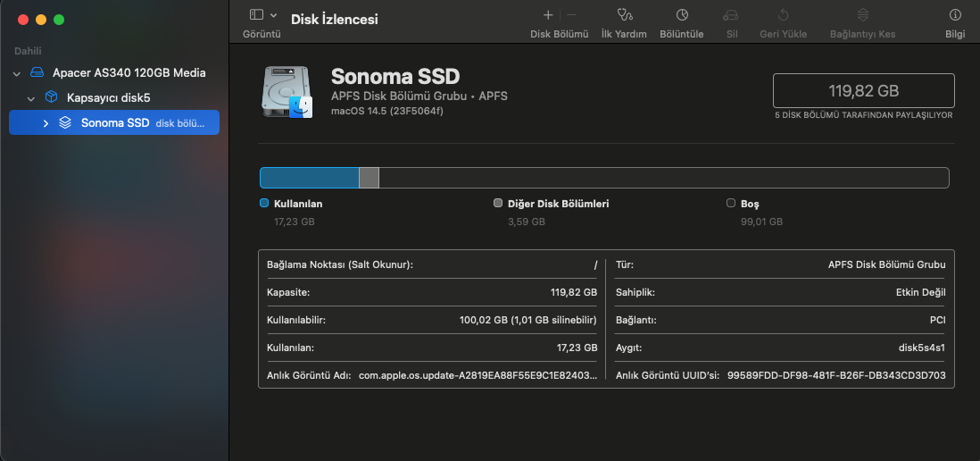The width and height of the screenshot is (980, 461).
Task: Select Apacer AS340 120GB Media disk
Action: click(129, 72)
